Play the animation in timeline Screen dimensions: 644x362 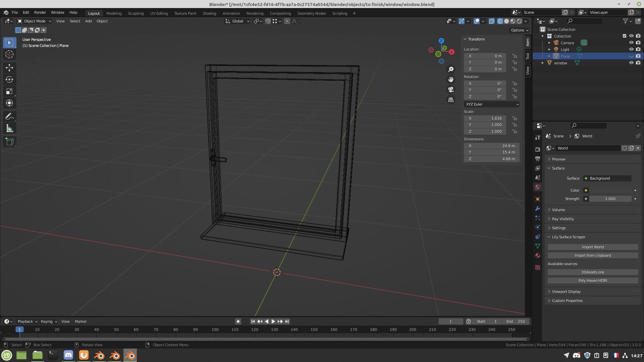pyautogui.click(x=273, y=321)
